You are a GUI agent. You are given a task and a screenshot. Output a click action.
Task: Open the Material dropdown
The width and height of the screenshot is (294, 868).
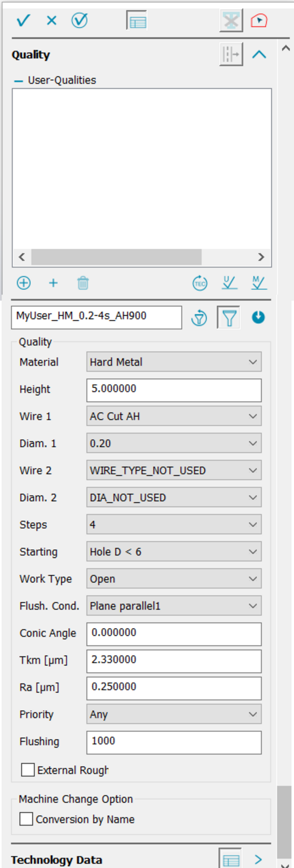(174, 362)
